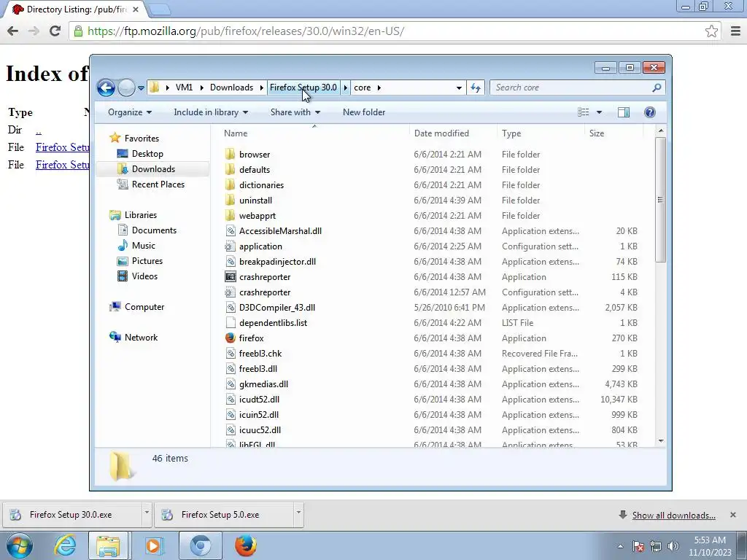This screenshot has height=560, width=747.
Task: Expand the arrow after Firefox Setup 30.0 breadcrumb
Action: point(345,87)
